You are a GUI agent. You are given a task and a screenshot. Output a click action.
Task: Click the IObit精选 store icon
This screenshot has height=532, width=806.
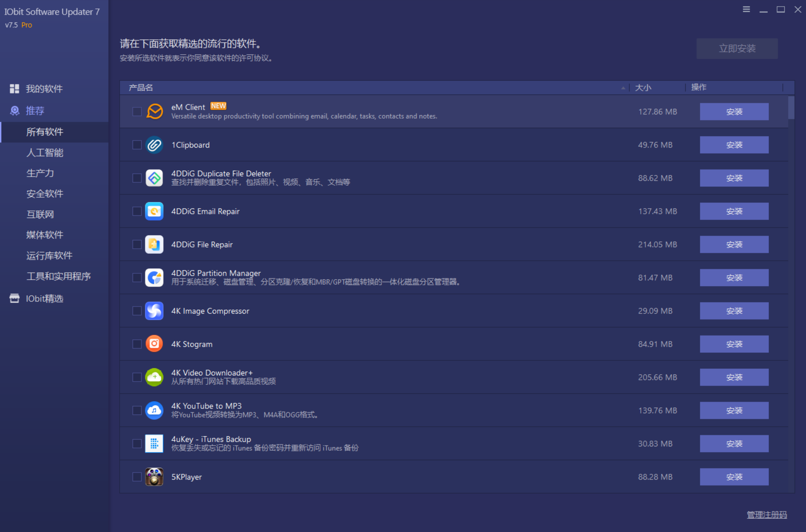tap(15, 298)
